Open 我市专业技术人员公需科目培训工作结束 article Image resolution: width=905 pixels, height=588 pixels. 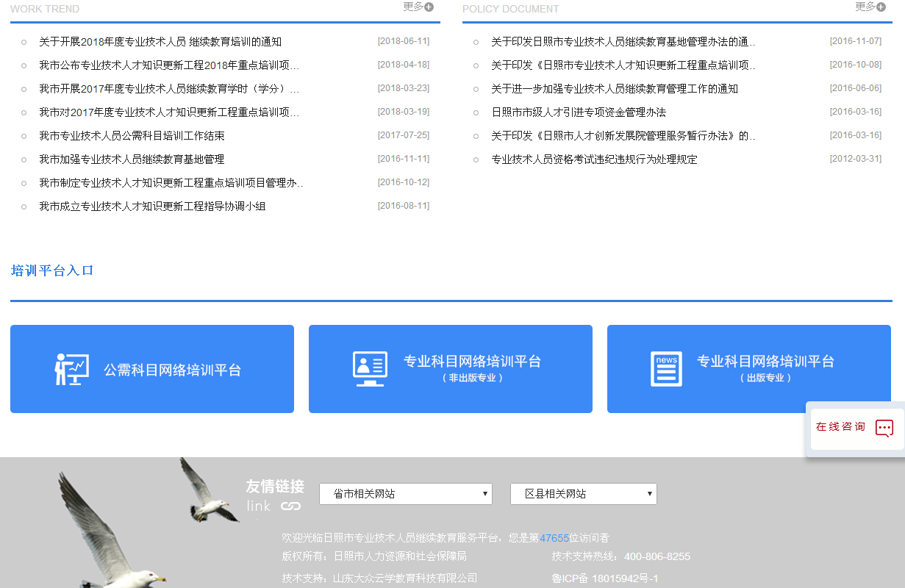coord(132,136)
